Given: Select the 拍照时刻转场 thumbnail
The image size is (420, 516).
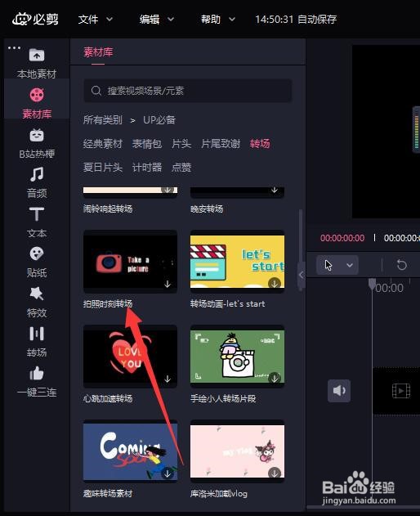Looking at the screenshot, I should click(130, 262).
